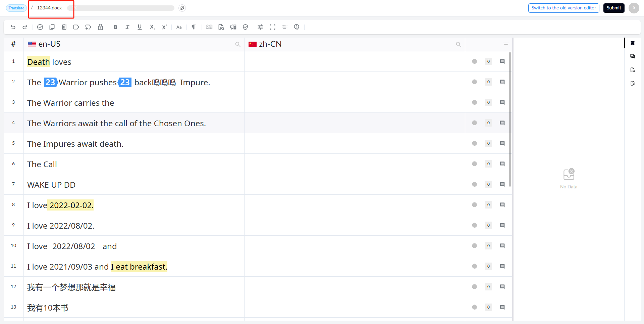The image size is (644, 324).
Task: Open the QA shield check icon
Action: (245, 27)
